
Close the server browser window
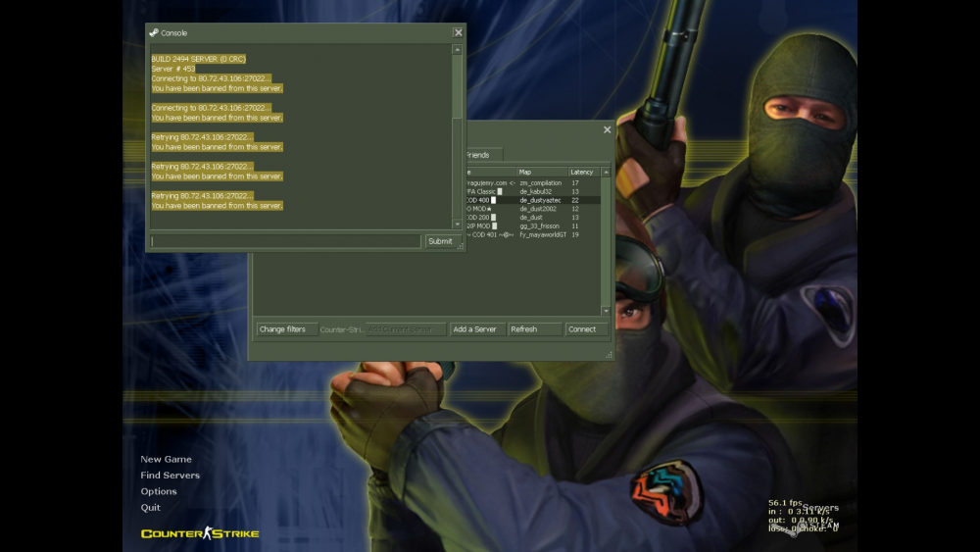[607, 129]
